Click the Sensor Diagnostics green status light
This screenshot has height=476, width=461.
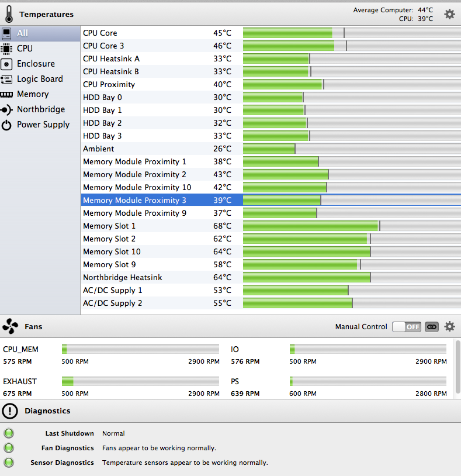[9, 462]
